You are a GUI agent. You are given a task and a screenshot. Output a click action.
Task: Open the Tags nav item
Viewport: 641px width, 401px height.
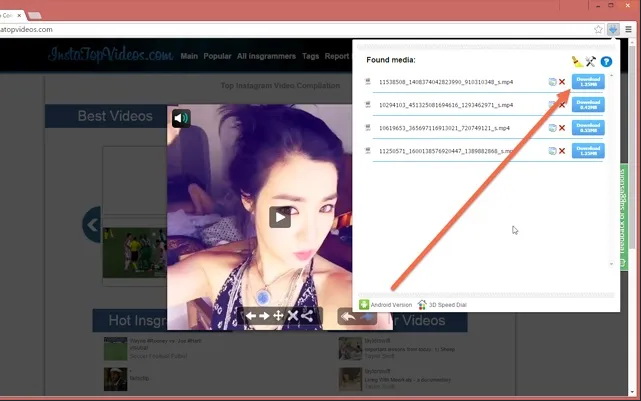pyautogui.click(x=310, y=56)
